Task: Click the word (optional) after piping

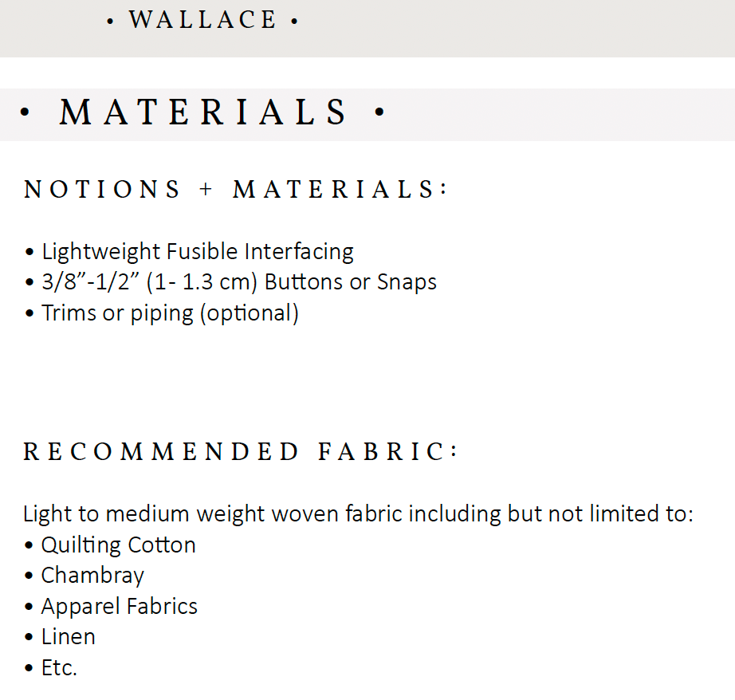Action: [x=250, y=313]
